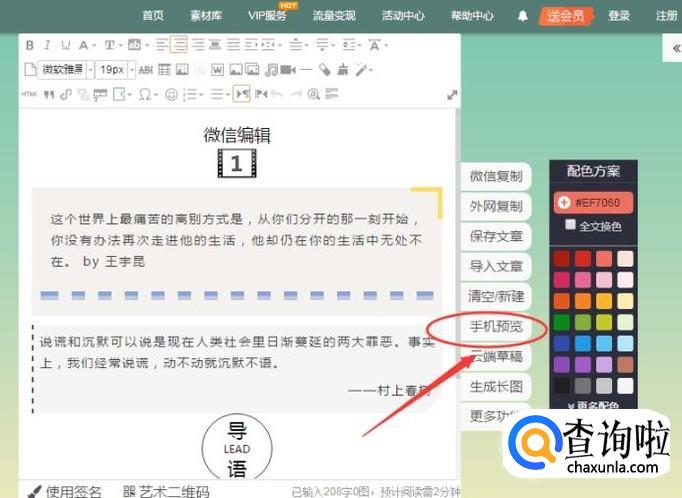
Task: Expand the editor to fullscreen icon
Action: [452, 95]
